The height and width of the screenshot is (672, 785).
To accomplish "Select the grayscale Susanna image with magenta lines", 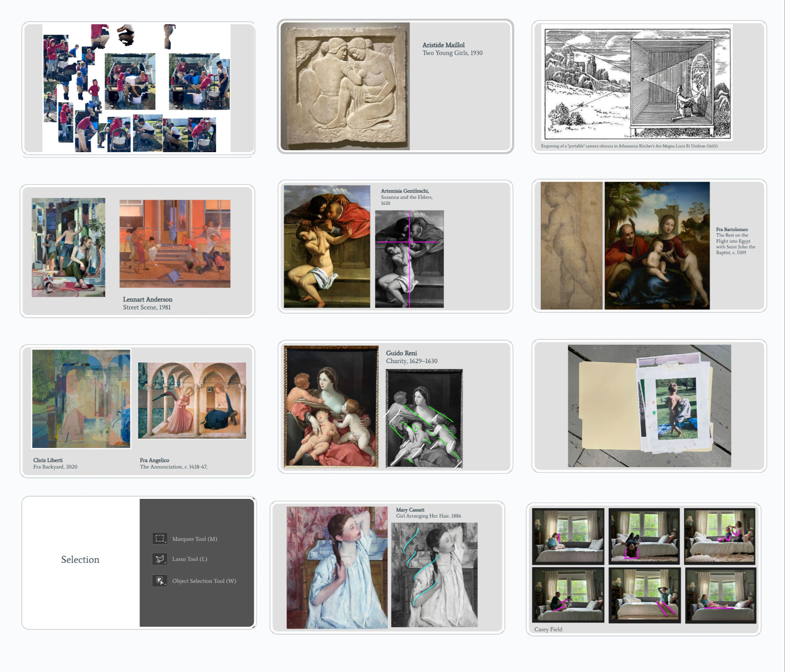I will tap(410, 259).
